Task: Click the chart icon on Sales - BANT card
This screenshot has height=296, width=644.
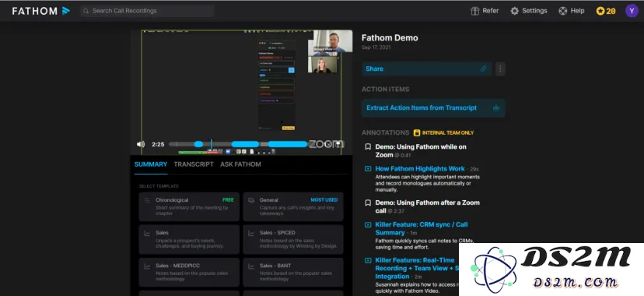Action: pos(251,266)
